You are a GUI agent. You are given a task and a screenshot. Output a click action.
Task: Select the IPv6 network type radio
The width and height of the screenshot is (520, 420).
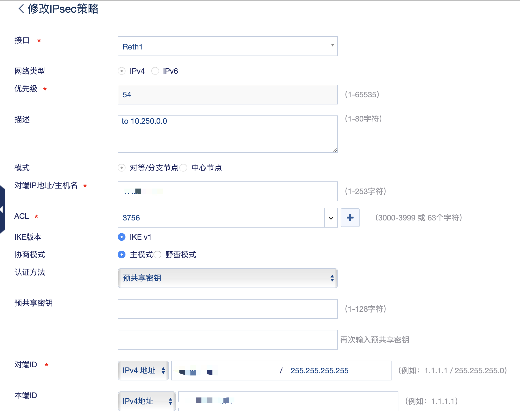pos(155,71)
